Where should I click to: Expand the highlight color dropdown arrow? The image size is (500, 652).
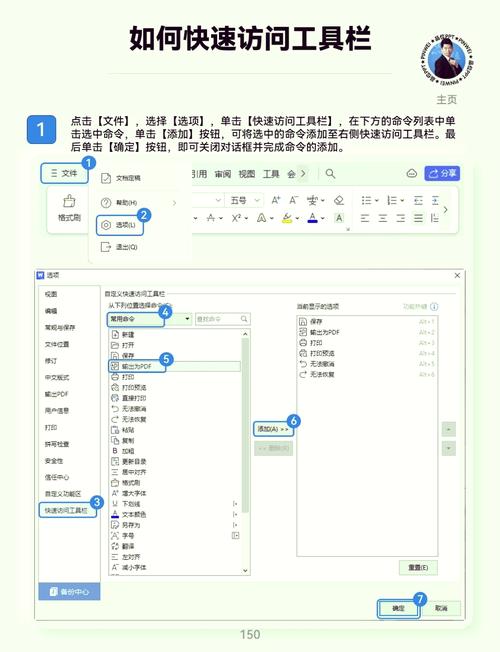297,218
